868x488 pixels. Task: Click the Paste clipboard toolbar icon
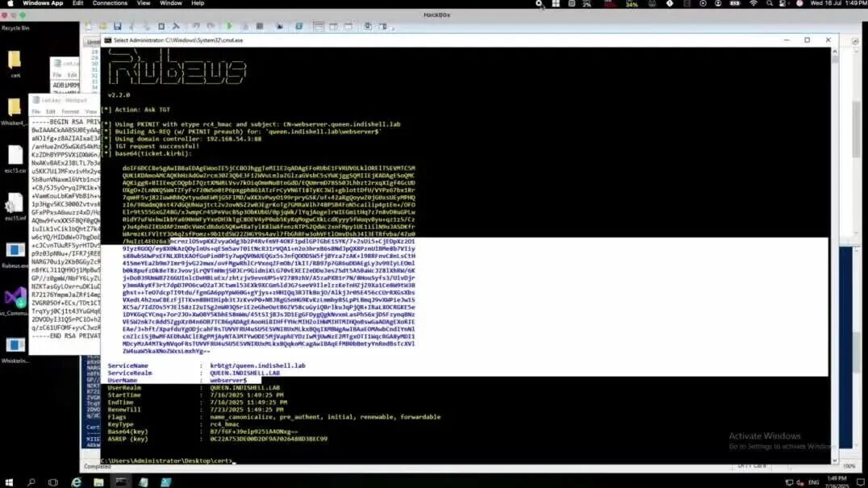pos(161,26)
